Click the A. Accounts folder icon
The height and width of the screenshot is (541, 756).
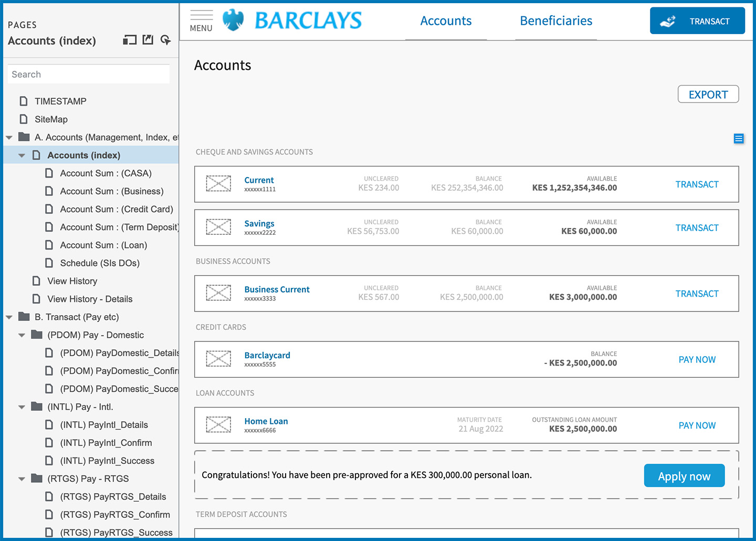24,137
